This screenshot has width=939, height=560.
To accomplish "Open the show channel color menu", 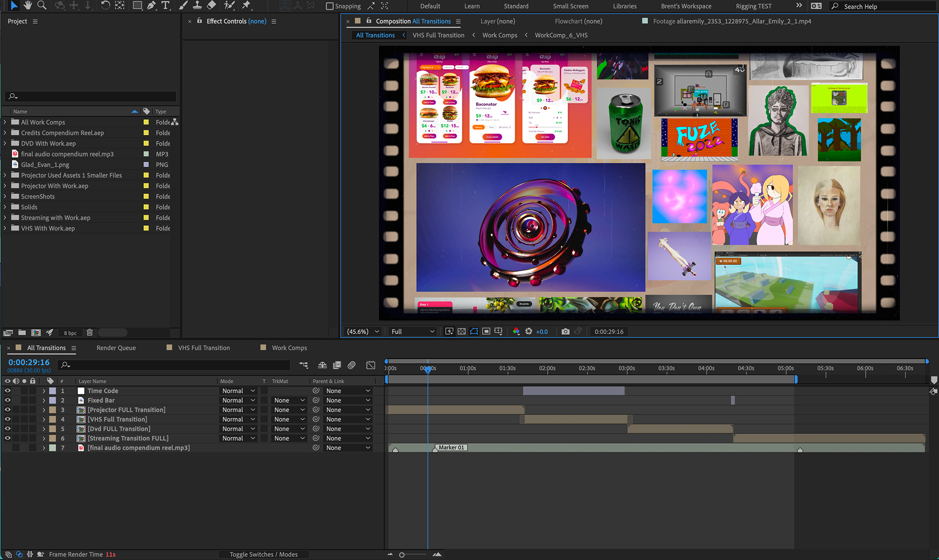I will click(516, 331).
